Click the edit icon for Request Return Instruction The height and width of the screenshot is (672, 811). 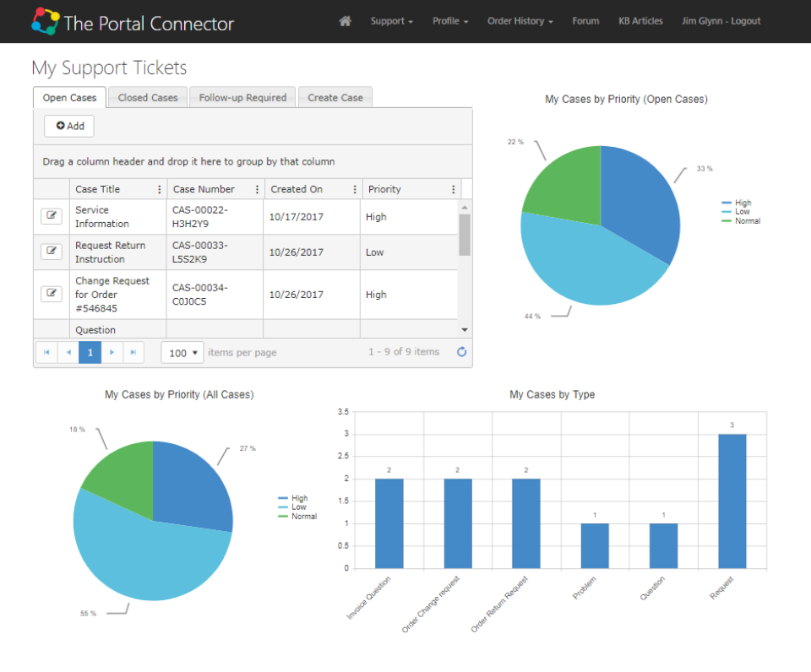click(51, 251)
